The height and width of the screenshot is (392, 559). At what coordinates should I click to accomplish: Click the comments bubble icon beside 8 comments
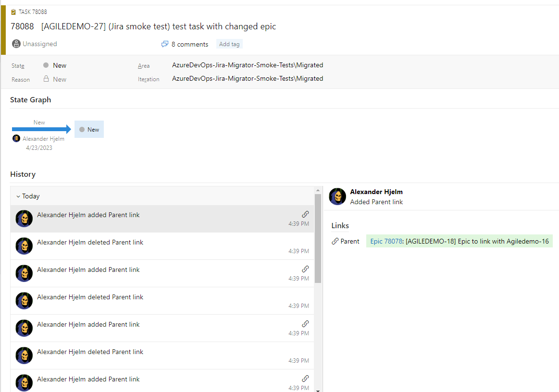[x=165, y=44]
